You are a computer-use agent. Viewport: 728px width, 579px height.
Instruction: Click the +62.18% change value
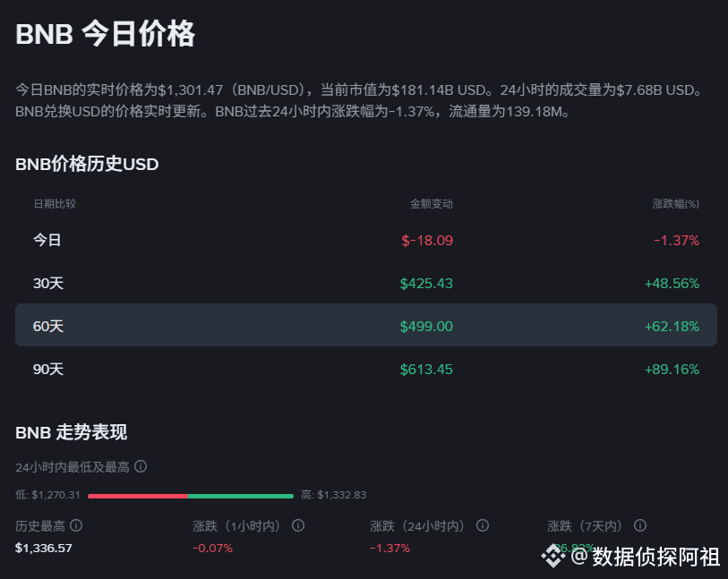pyautogui.click(x=672, y=326)
